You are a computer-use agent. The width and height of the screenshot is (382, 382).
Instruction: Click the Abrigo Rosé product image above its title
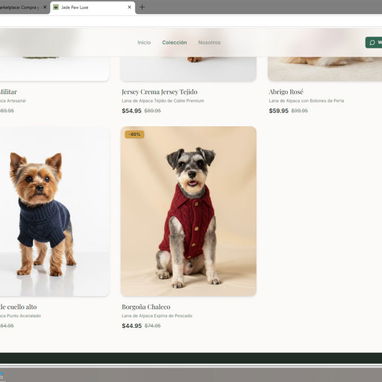pos(325,69)
